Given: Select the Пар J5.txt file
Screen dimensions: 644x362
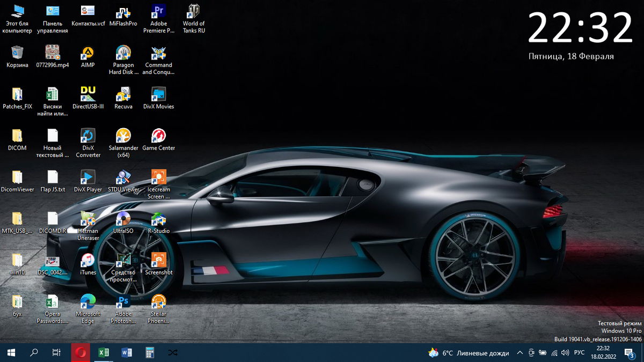Looking at the screenshot, I should click(53, 181).
